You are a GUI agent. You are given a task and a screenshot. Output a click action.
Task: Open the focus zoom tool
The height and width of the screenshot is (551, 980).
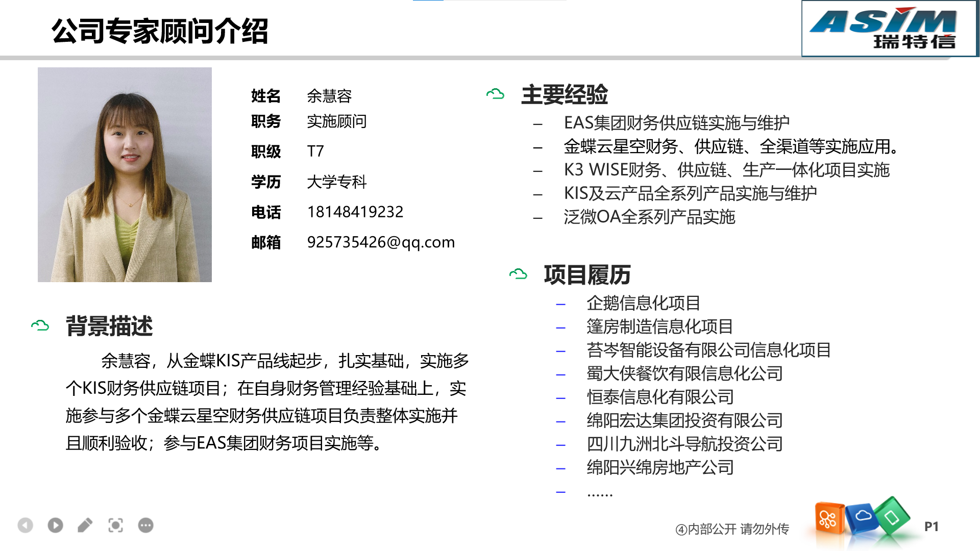pyautogui.click(x=116, y=525)
